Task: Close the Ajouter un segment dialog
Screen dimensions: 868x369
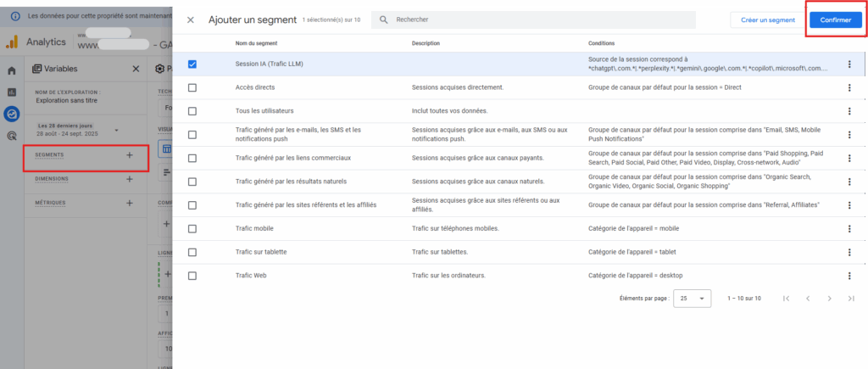Action: tap(191, 20)
